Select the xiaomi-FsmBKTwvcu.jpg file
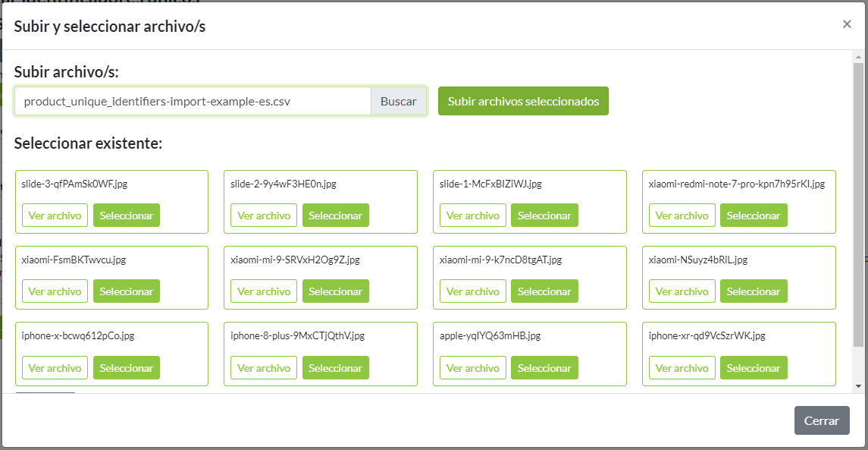Screen dimensions: 868x450 click(x=126, y=291)
